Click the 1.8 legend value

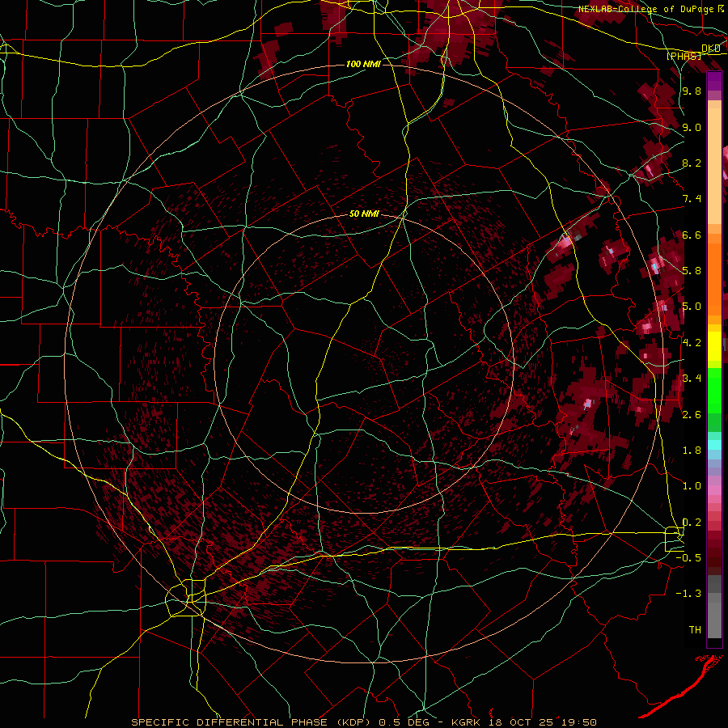point(692,451)
